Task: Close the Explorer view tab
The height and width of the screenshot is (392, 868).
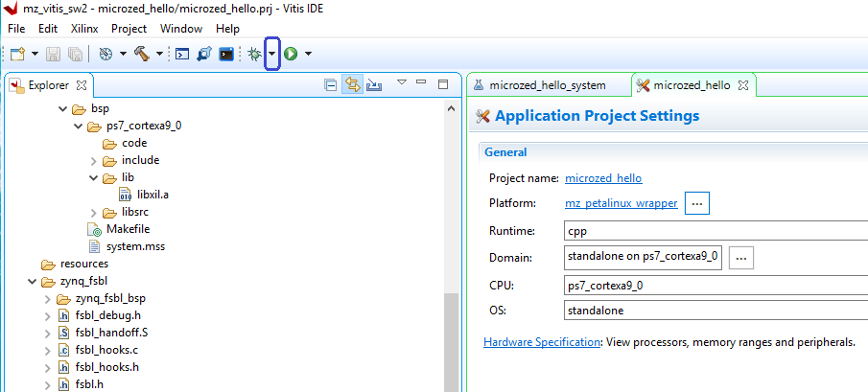Action: pos(82,85)
